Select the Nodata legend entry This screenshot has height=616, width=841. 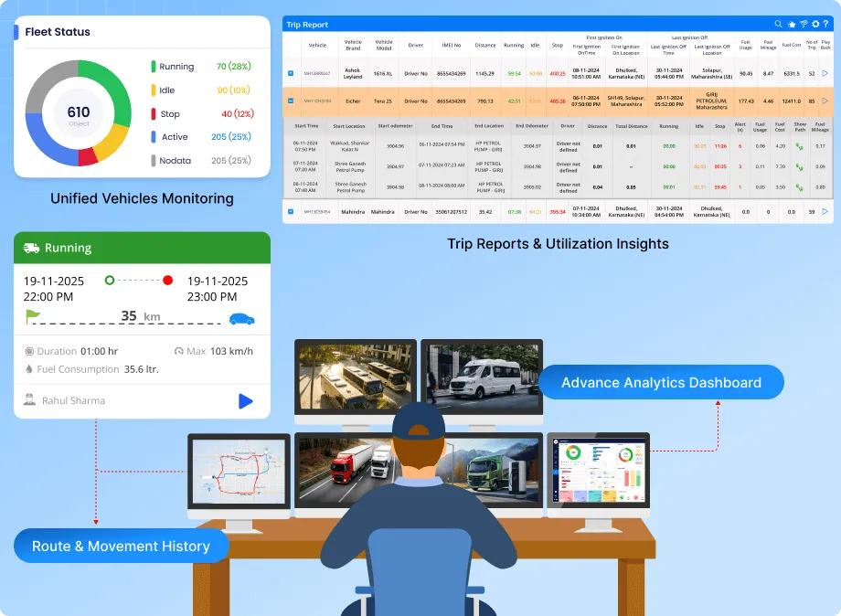tap(175, 161)
